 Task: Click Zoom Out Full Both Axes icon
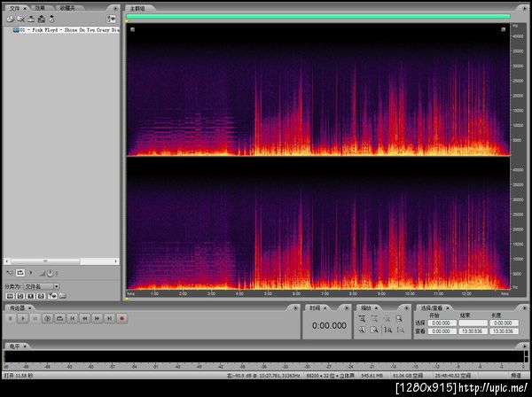point(387,319)
